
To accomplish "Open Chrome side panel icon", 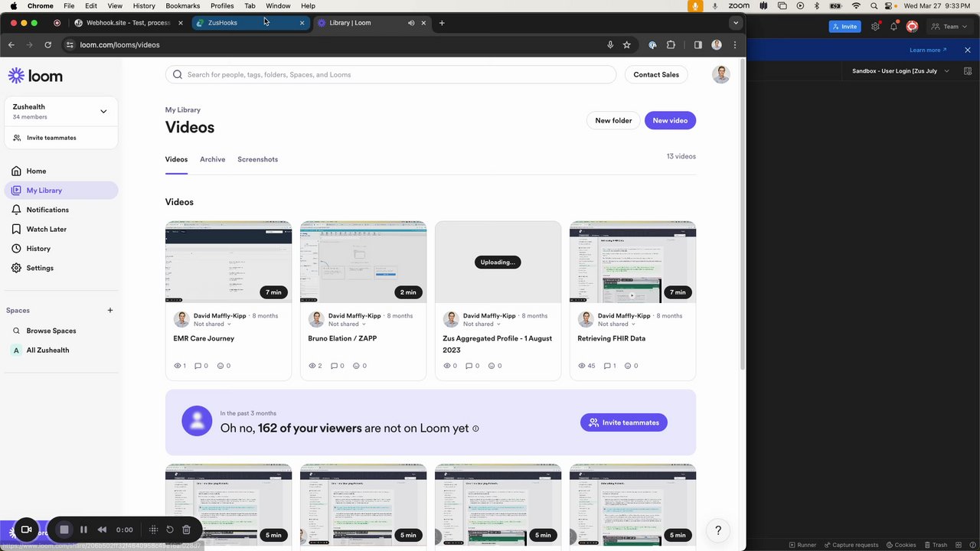I will [697, 44].
